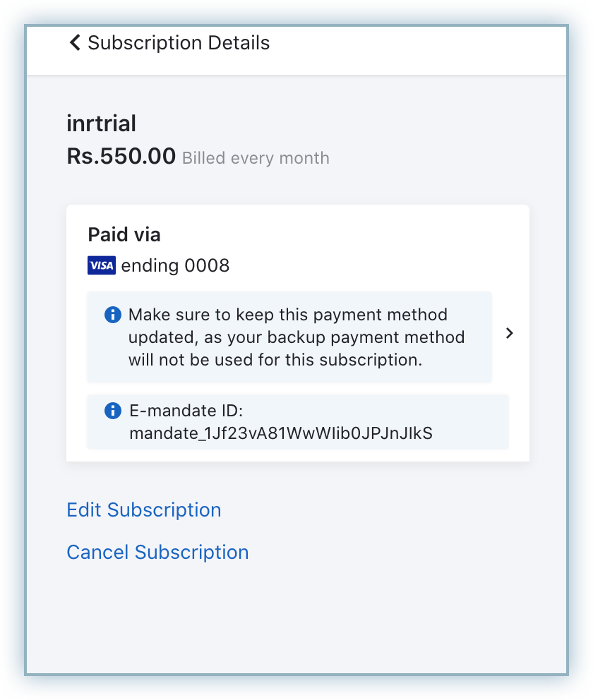This screenshot has height=700, width=593.
Task: Click the Rs.550.00 price amount
Action: pyautogui.click(x=121, y=157)
